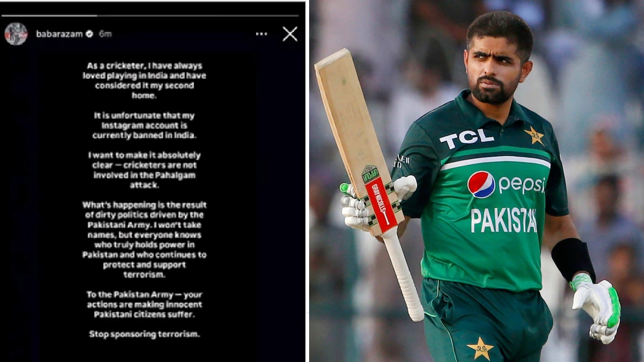Open the cricketer photo holding the raised bat
The image size is (644, 362).
(477, 181)
